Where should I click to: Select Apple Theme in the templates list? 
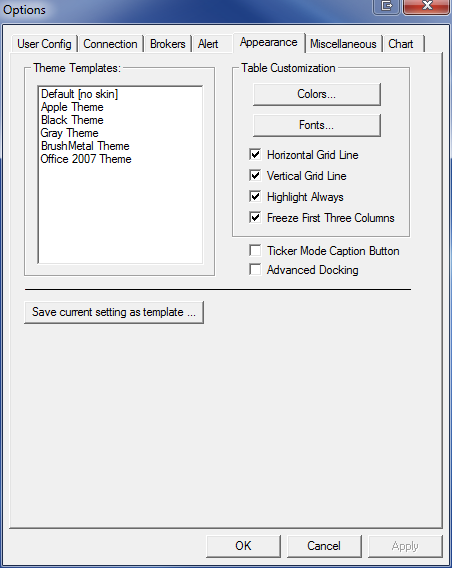(72, 107)
